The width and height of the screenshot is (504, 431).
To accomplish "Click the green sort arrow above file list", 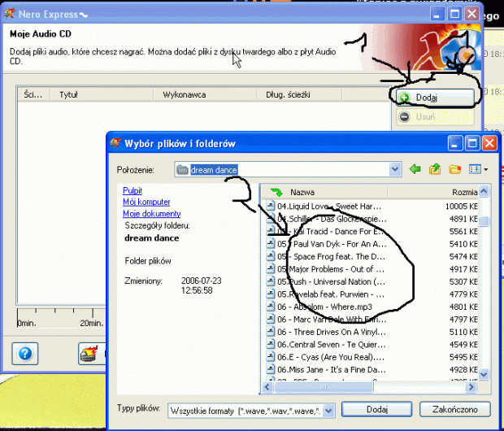I will coord(277,192).
